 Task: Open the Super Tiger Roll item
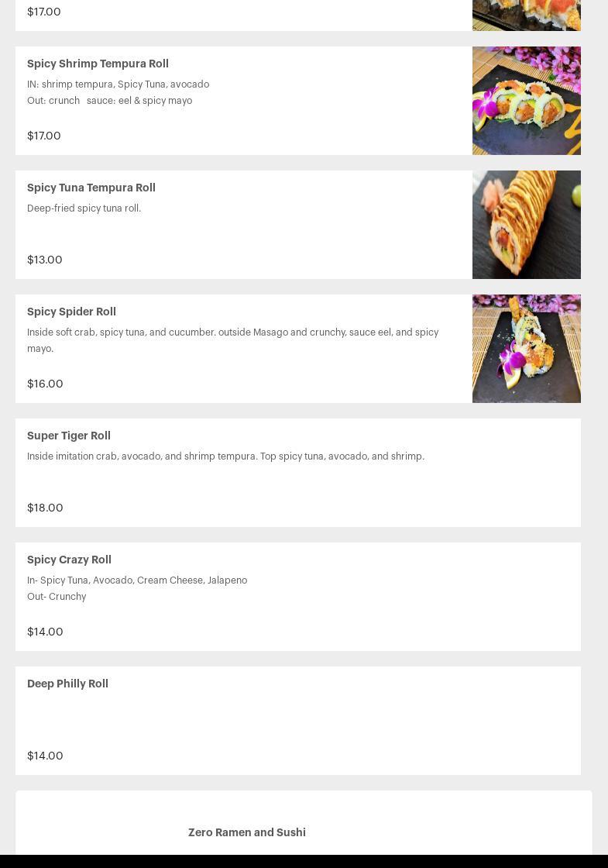coord(69,436)
